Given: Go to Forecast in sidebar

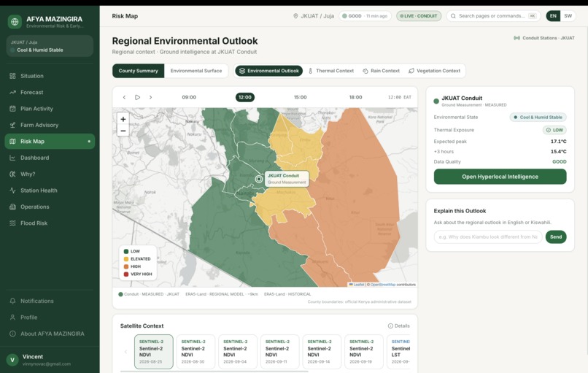Looking at the screenshot, I should coord(50,92).
